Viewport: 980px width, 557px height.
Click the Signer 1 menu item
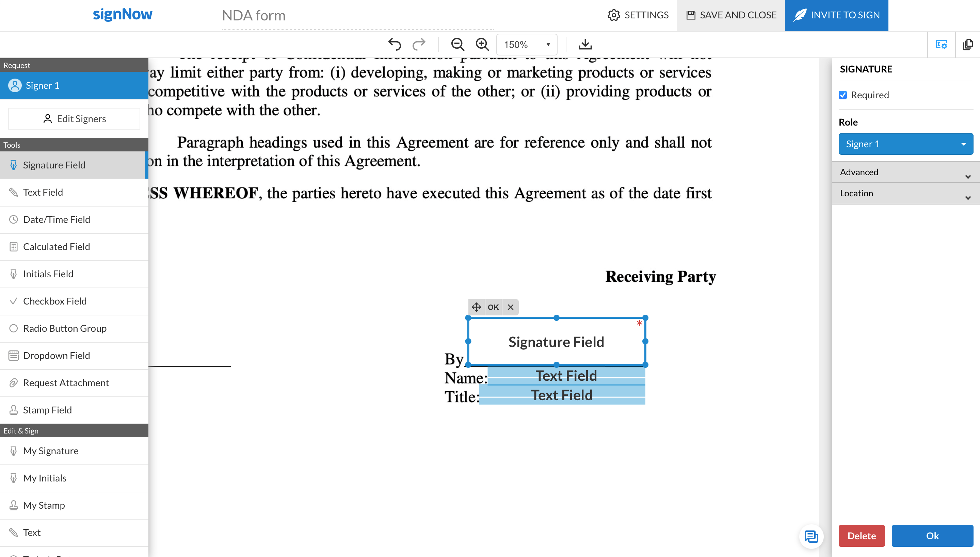(74, 85)
